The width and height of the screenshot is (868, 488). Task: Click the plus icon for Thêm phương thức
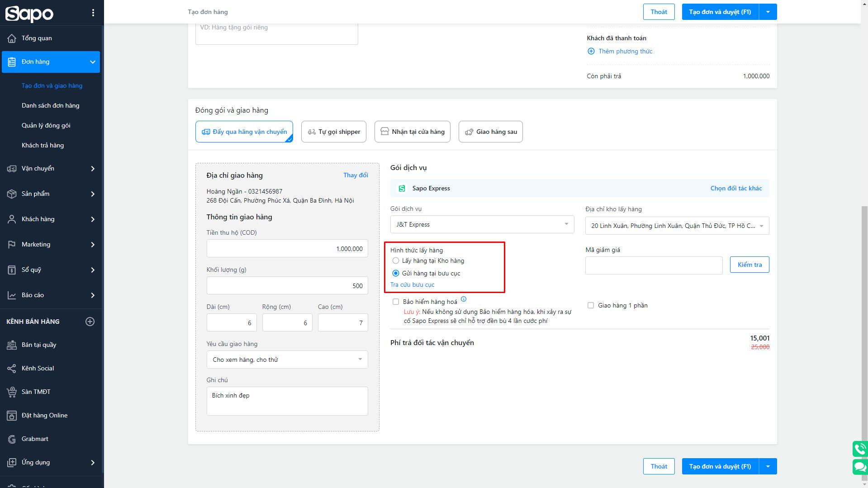(x=591, y=51)
